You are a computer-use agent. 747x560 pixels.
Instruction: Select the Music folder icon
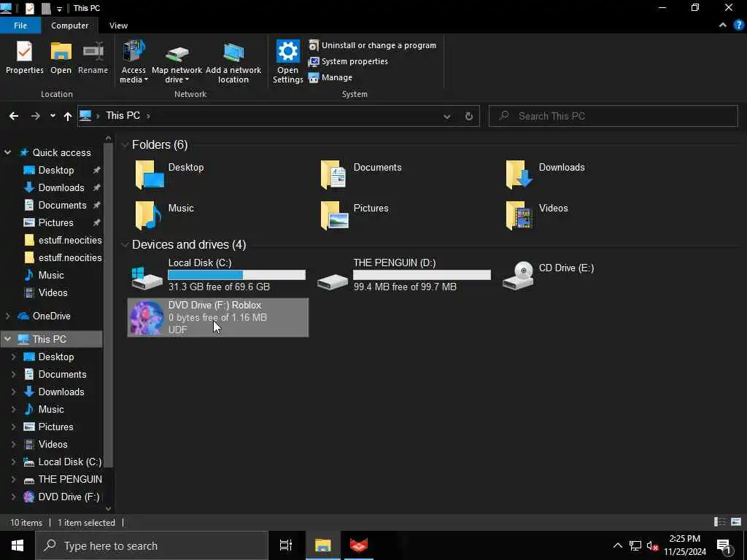148,215
